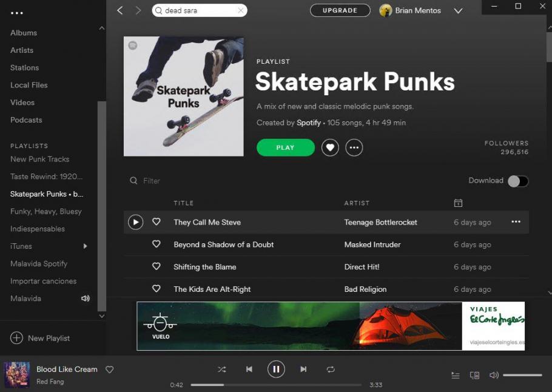The height and width of the screenshot is (392, 552).
Task: Select the Skatepark Punks sidebar playlist
Action: click(x=47, y=194)
